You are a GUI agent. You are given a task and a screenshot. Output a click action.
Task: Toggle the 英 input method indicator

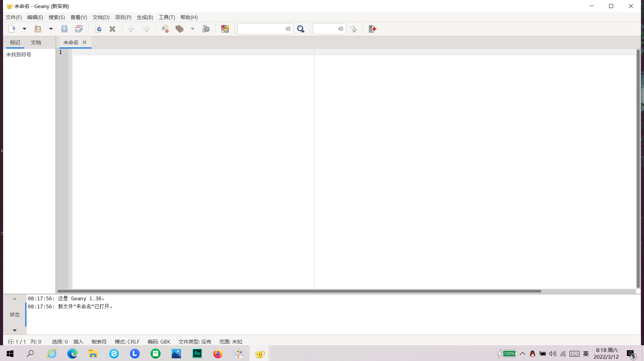click(x=586, y=354)
